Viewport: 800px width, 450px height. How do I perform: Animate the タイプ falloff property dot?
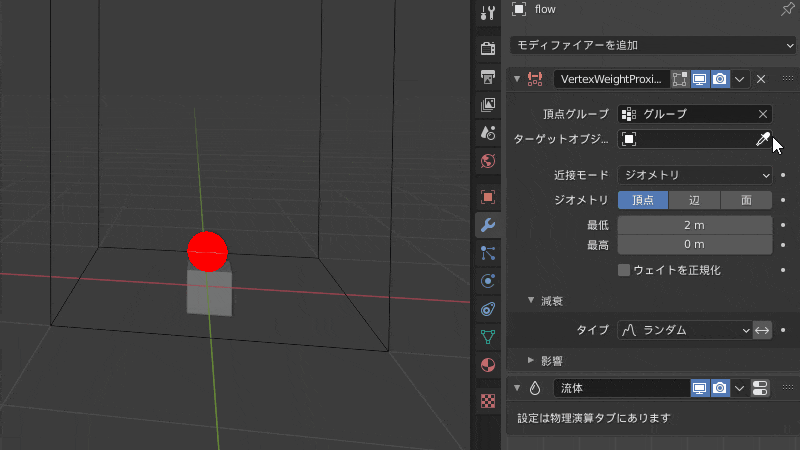pos(783,330)
